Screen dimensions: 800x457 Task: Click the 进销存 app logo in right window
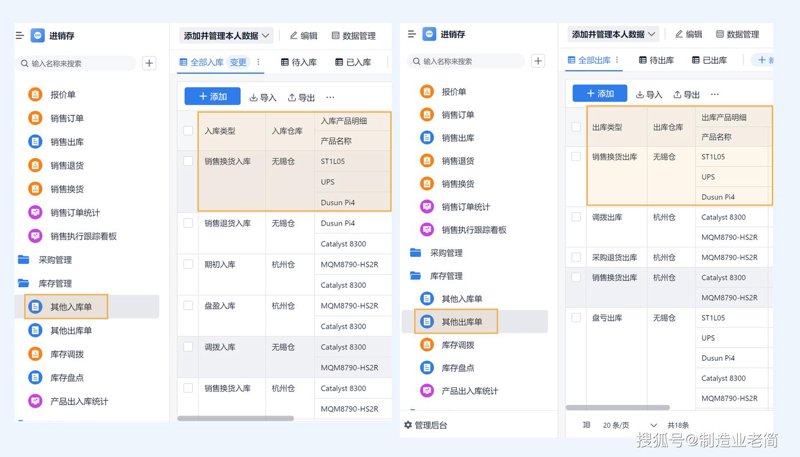pos(430,34)
